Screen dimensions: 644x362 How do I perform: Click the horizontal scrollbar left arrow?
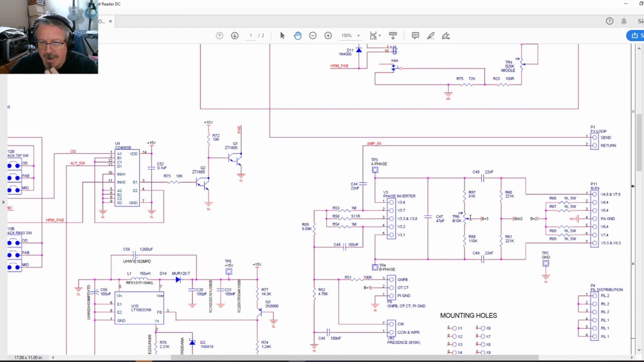click(53, 357)
